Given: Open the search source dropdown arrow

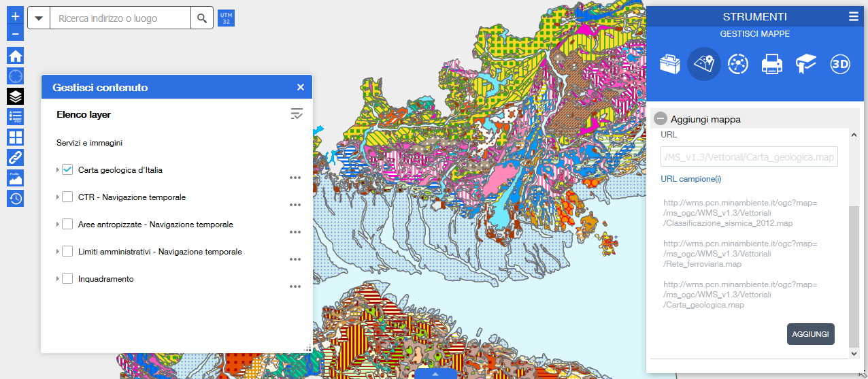Looking at the screenshot, I should (x=39, y=18).
